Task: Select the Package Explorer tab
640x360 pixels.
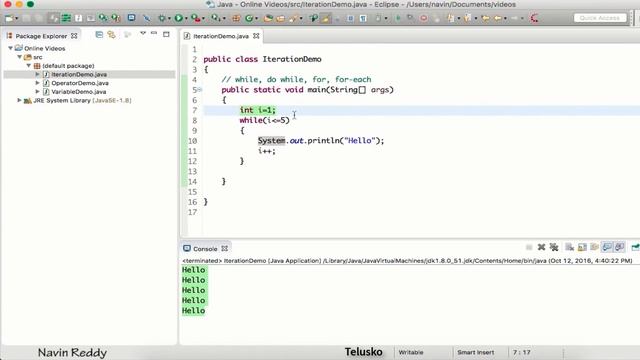Action: click(41, 36)
